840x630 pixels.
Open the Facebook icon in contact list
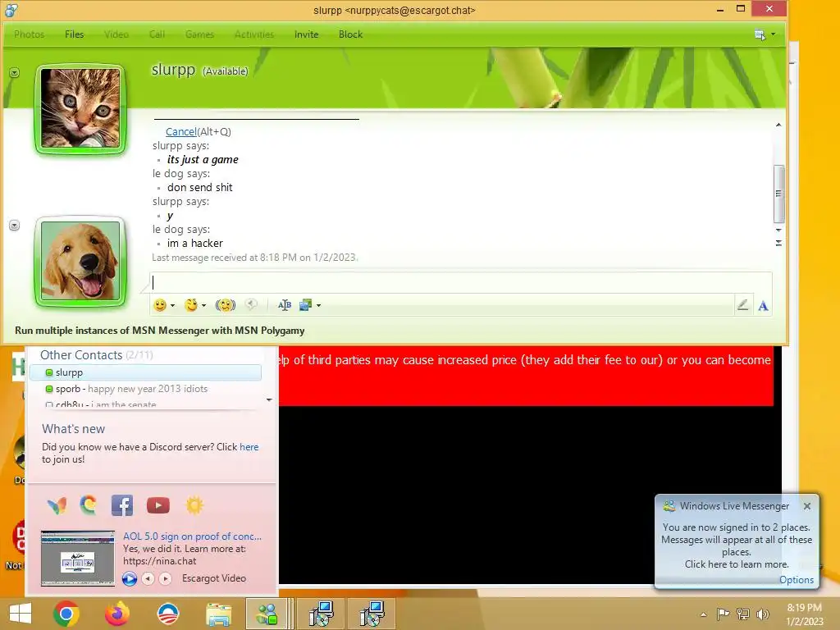(122, 505)
